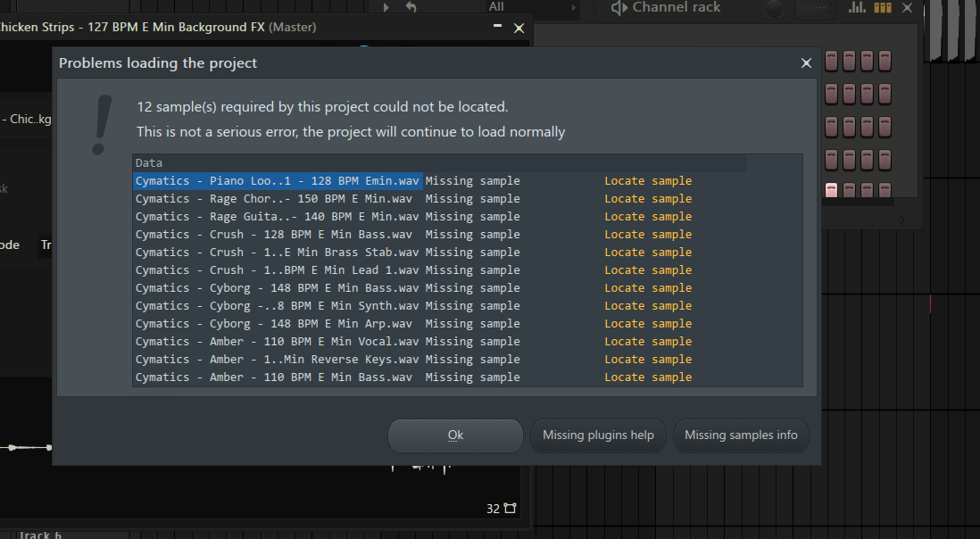Viewport: 980px width, 539px height.
Task: Locate sample for Rage Guita 140 BPM
Action: click(648, 217)
